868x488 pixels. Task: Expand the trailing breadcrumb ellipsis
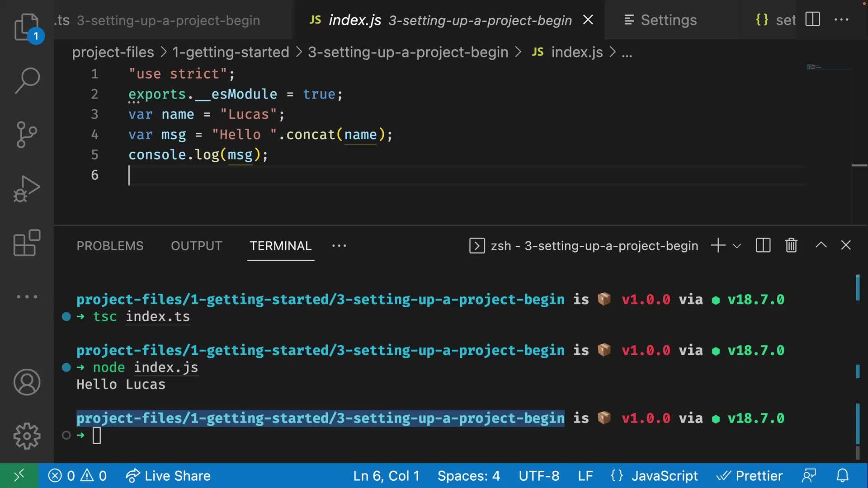(x=627, y=52)
